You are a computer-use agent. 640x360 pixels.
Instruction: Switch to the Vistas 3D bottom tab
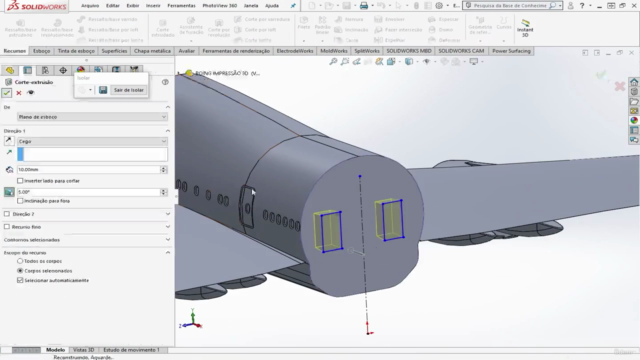(x=84, y=350)
